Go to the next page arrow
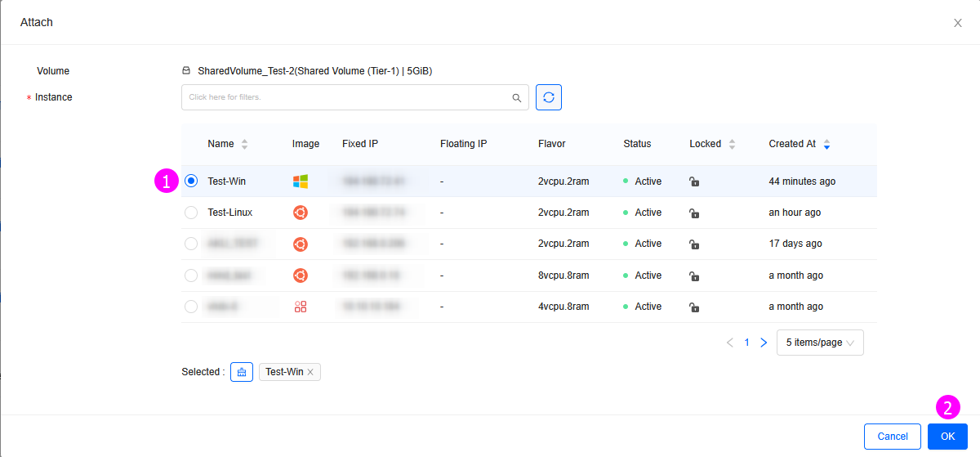The image size is (980, 457). point(764,343)
